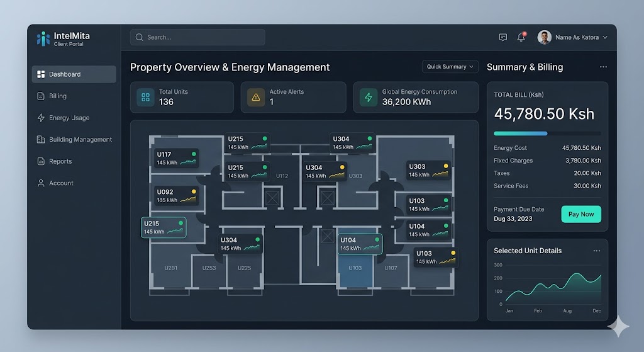Click the total bill progress bar
This screenshot has width=644, height=352.
[547, 133]
